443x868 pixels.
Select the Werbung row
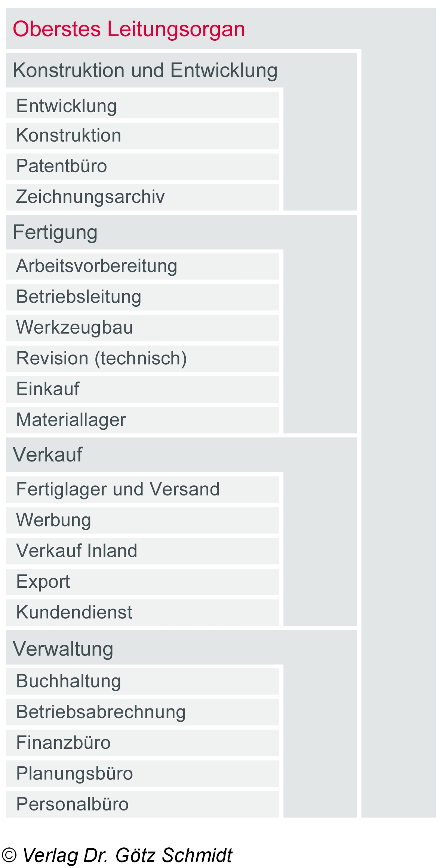point(53,520)
